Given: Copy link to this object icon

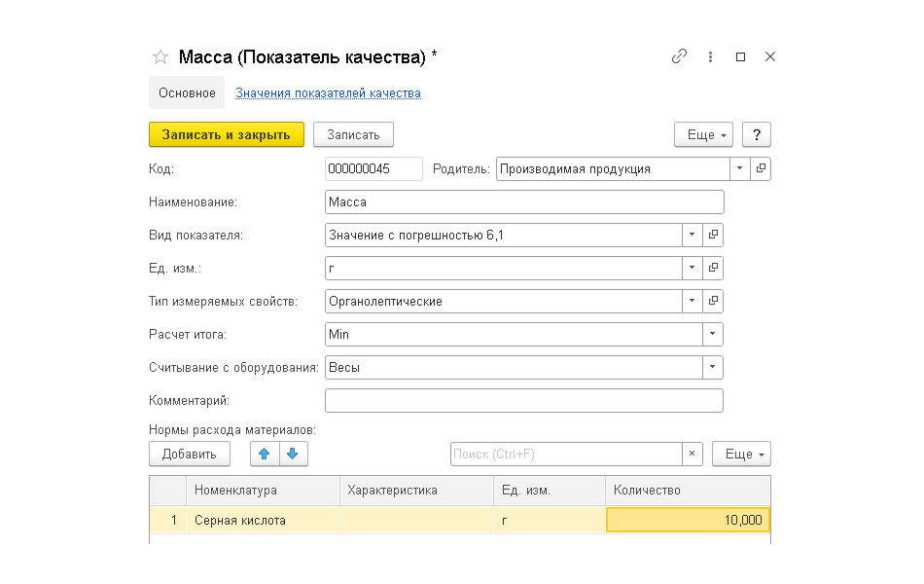Looking at the screenshot, I should (x=679, y=56).
